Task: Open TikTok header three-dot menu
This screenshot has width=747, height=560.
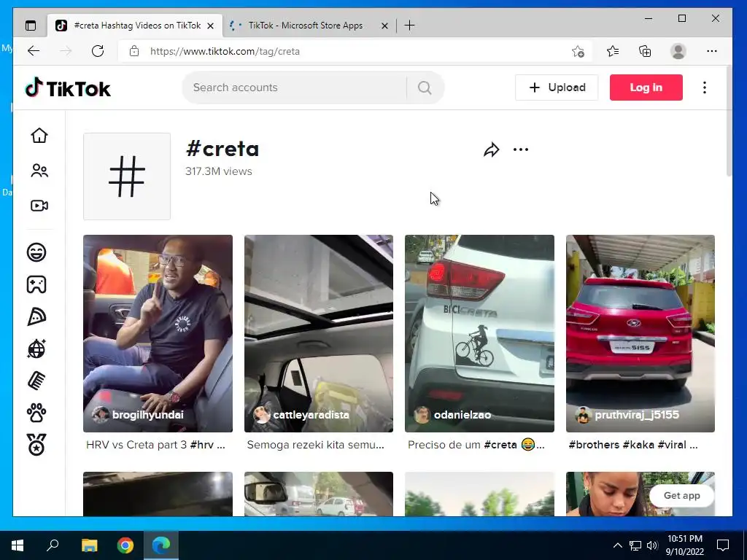Action: click(705, 87)
